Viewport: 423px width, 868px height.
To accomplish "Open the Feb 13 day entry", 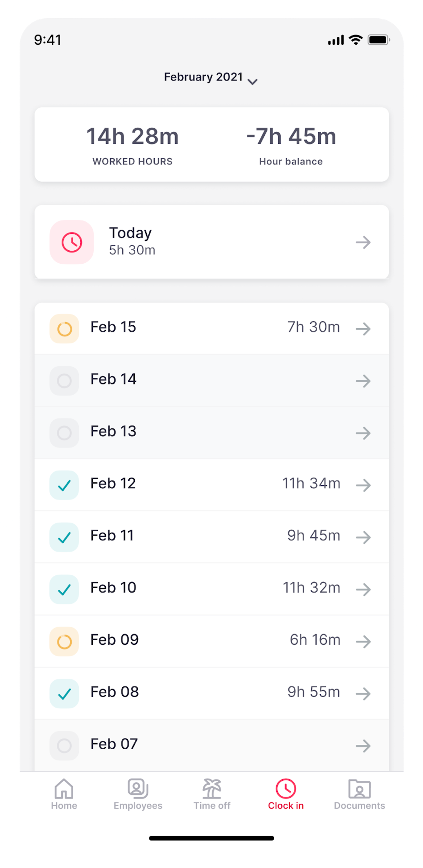I will pyautogui.click(x=211, y=432).
